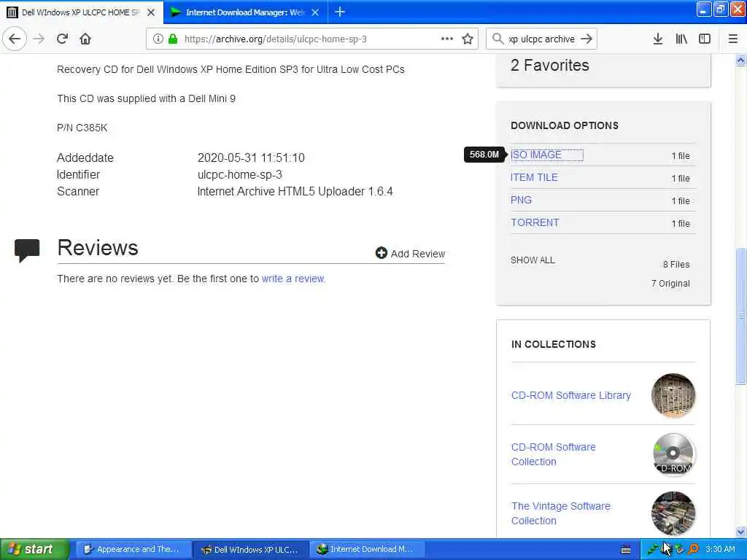Open the Firefox hamburger menu
Viewport: 747px width, 560px height.
point(733,39)
